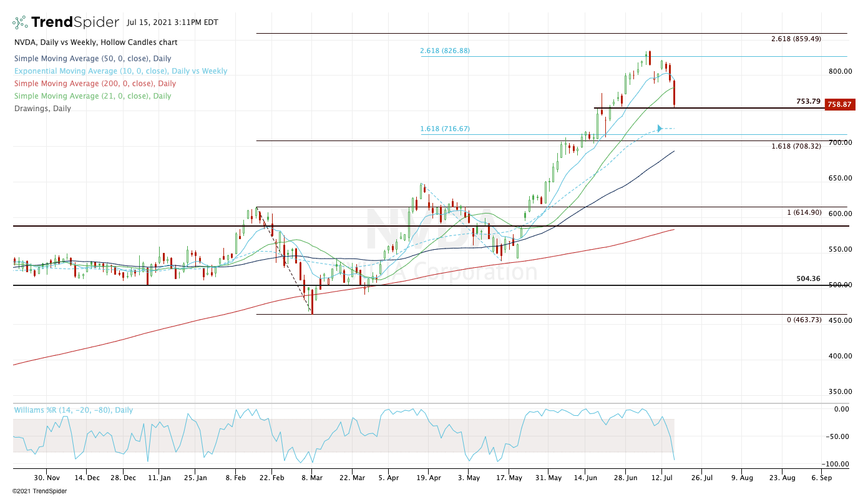Click the 11. Jan date label
This screenshot has width=868, height=497.
(158, 477)
